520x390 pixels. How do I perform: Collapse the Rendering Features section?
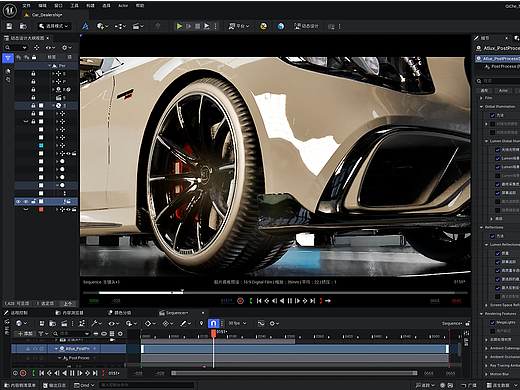(481, 314)
